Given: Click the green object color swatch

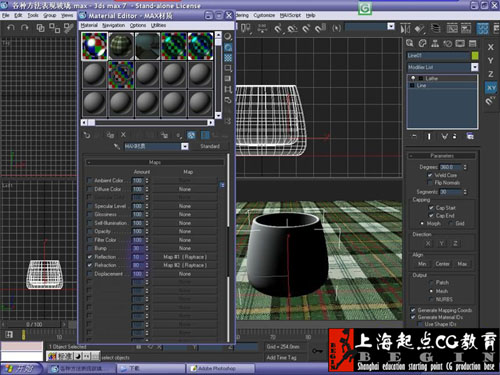Looking at the screenshot, I should (x=475, y=56).
